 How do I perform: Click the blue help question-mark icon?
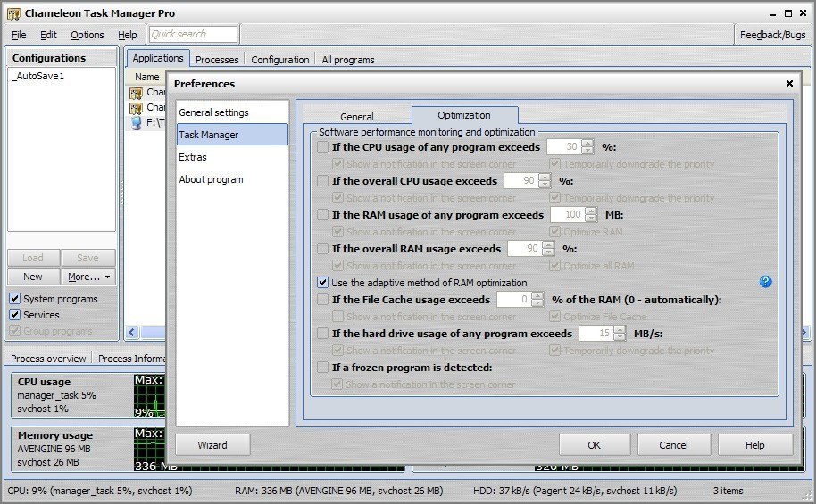point(765,282)
